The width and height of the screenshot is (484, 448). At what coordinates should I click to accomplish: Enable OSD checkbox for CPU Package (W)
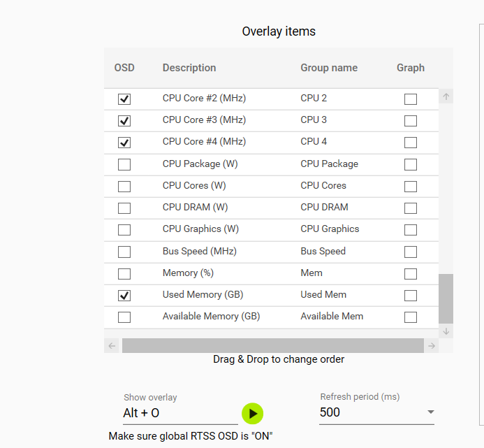pyautogui.click(x=124, y=165)
